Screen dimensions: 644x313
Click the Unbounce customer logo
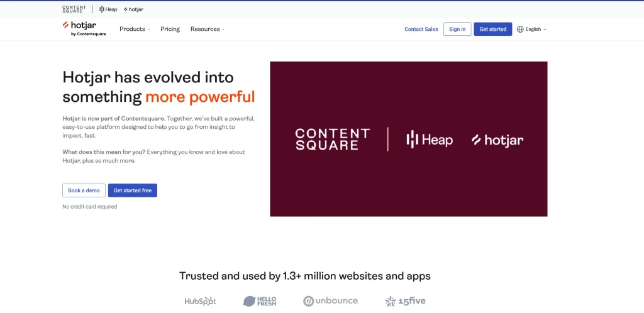tap(331, 301)
